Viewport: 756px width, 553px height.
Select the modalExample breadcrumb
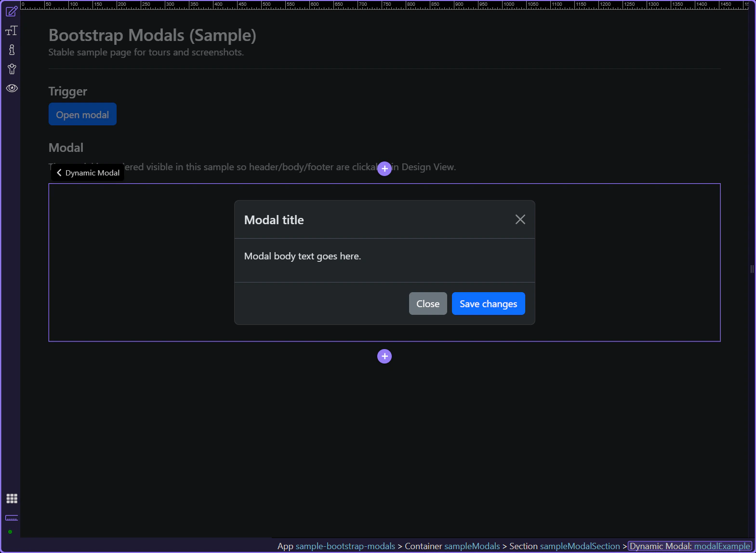(x=722, y=546)
